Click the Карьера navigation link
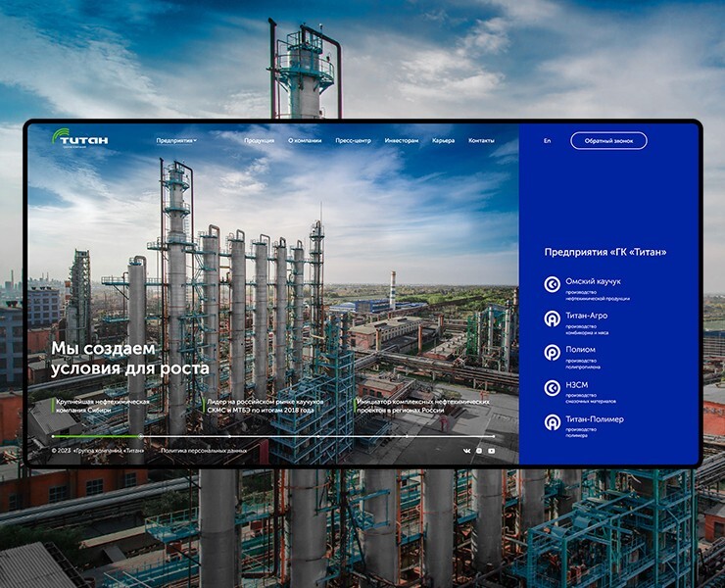 coord(444,141)
